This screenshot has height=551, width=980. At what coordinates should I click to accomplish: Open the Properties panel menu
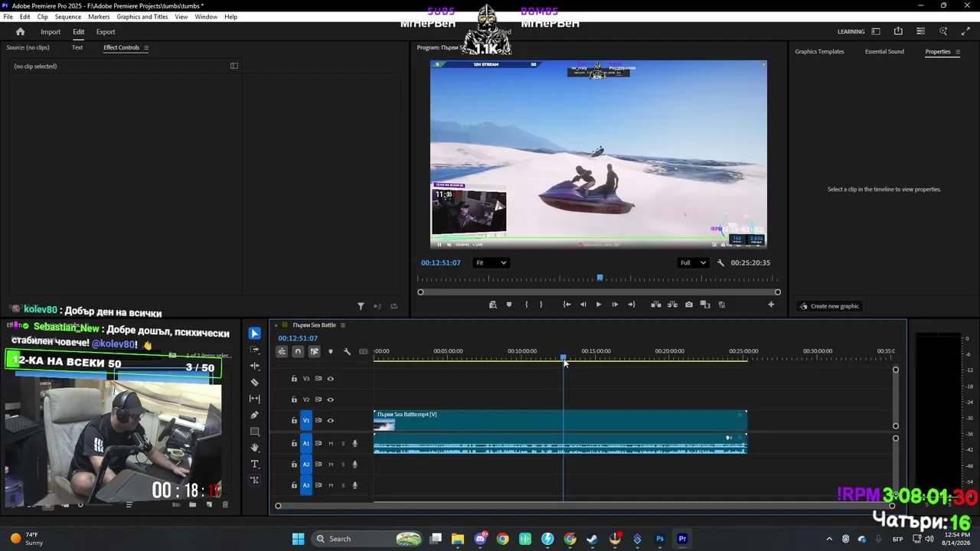[x=957, y=52]
